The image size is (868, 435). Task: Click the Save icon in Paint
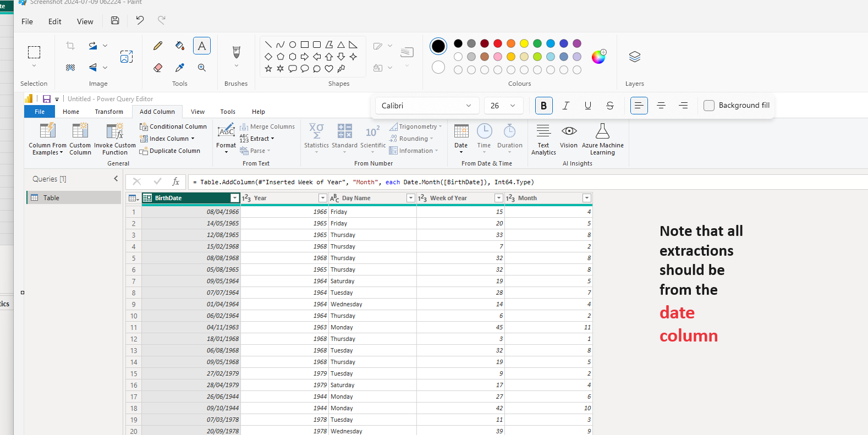pyautogui.click(x=115, y=20)
